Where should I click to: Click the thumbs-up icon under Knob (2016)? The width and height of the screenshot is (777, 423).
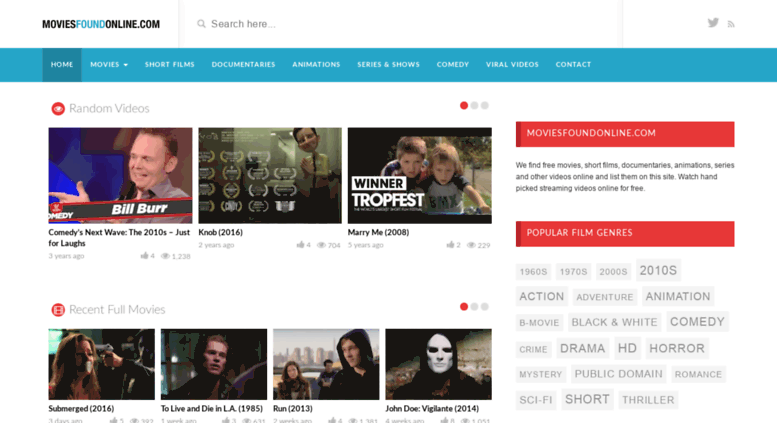300,245
